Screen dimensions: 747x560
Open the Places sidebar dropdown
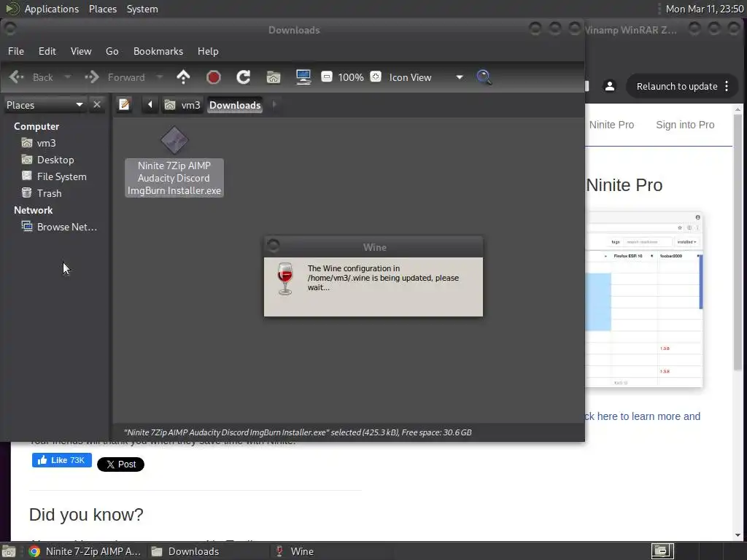coord(44,105)
